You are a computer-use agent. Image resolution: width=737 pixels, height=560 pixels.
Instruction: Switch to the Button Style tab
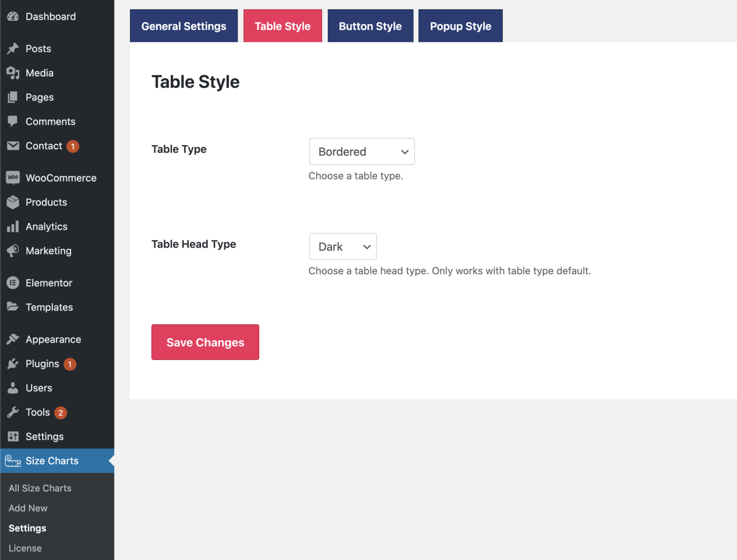click(x=370, y=26)
